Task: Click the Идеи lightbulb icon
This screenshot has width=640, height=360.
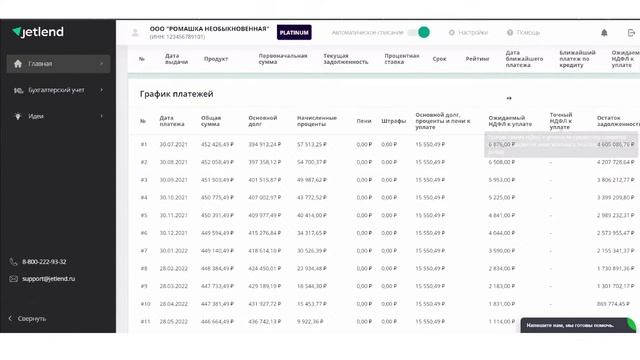Action: (x=18, y=116)
